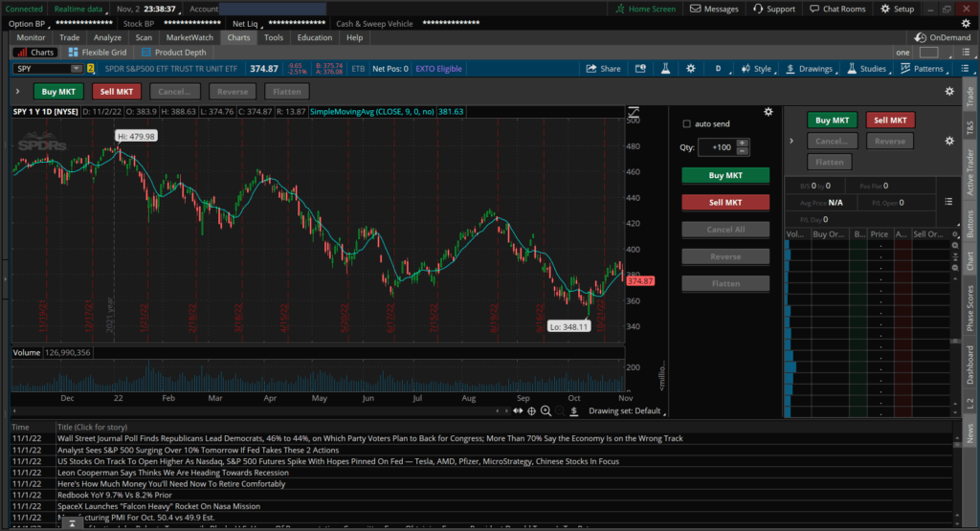Open Chat Rooms from the top bar
The width and height of the screenshot is (980, 531).
[x=837, y=9]
